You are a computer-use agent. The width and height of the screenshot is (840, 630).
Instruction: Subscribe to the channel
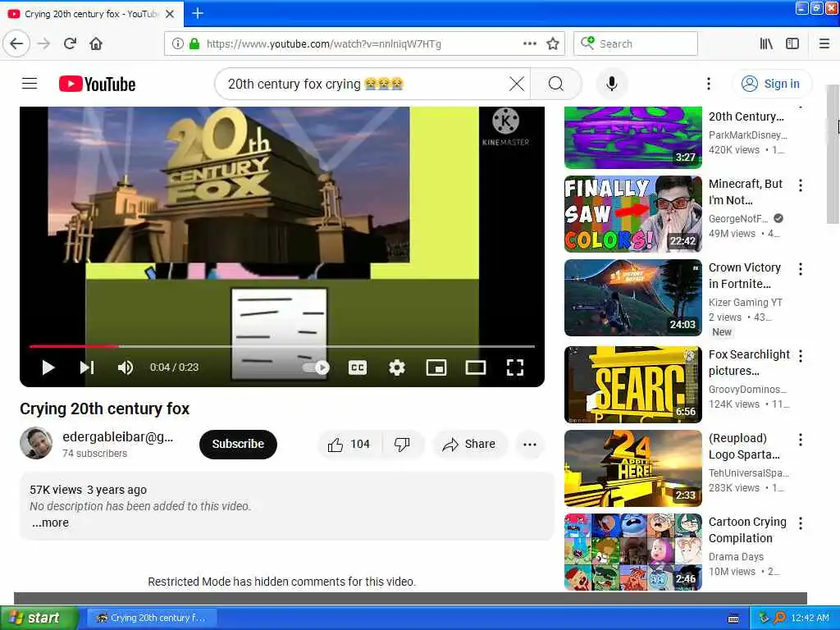(x=238, y=444)
